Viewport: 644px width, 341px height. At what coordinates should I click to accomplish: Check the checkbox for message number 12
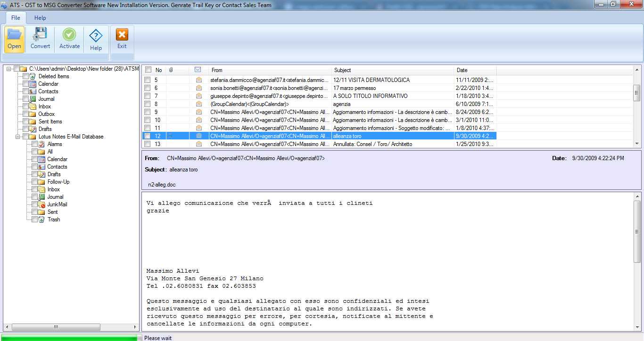tap(148, 136)
